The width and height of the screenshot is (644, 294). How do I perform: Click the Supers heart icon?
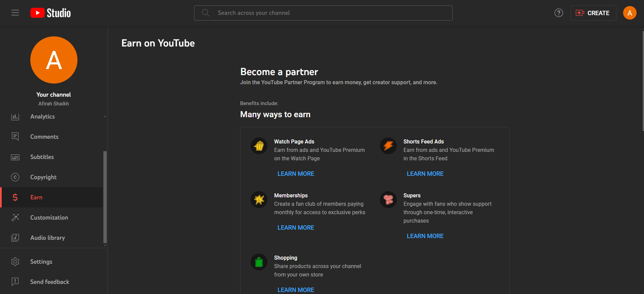pyautogui.click(x=388, y=200)
